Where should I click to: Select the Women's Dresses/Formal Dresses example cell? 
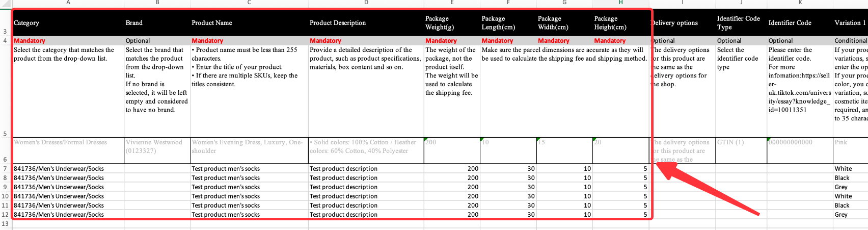[x=68, y=150]
